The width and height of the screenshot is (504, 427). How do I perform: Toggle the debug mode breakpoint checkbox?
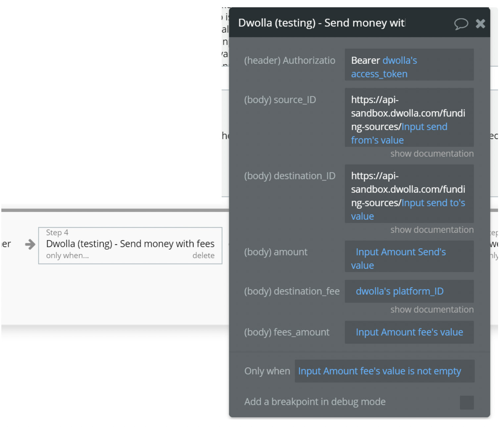467,402
